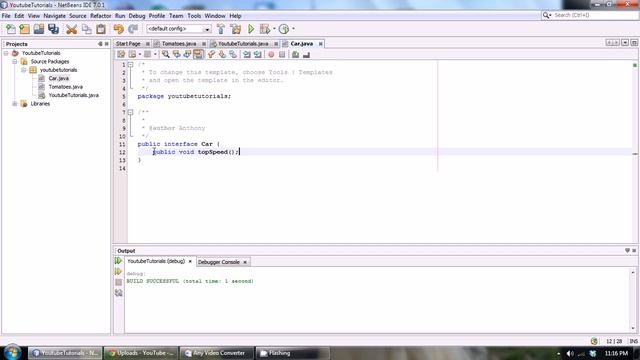Click Find Next Occurrence editor icon

coord(187,54)
